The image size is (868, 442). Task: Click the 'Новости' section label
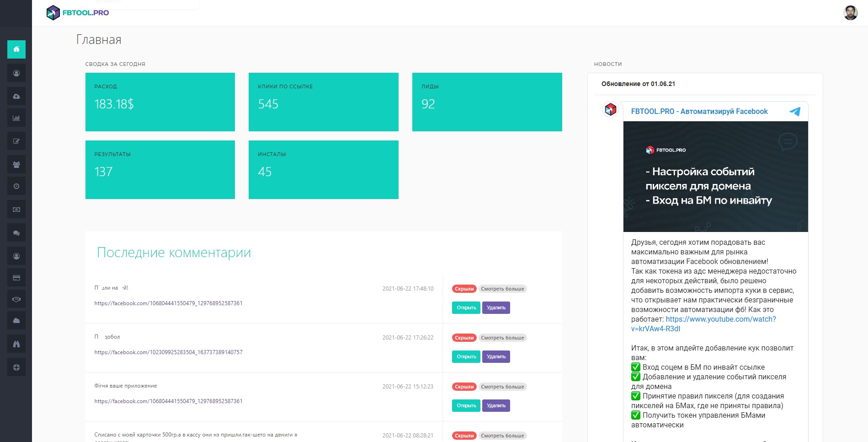pos(608,64)
